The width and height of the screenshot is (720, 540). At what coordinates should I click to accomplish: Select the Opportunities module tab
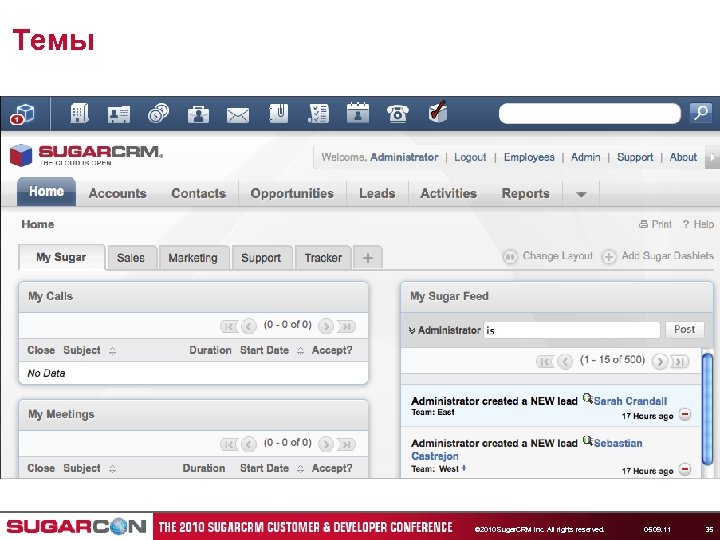point(292,193)
